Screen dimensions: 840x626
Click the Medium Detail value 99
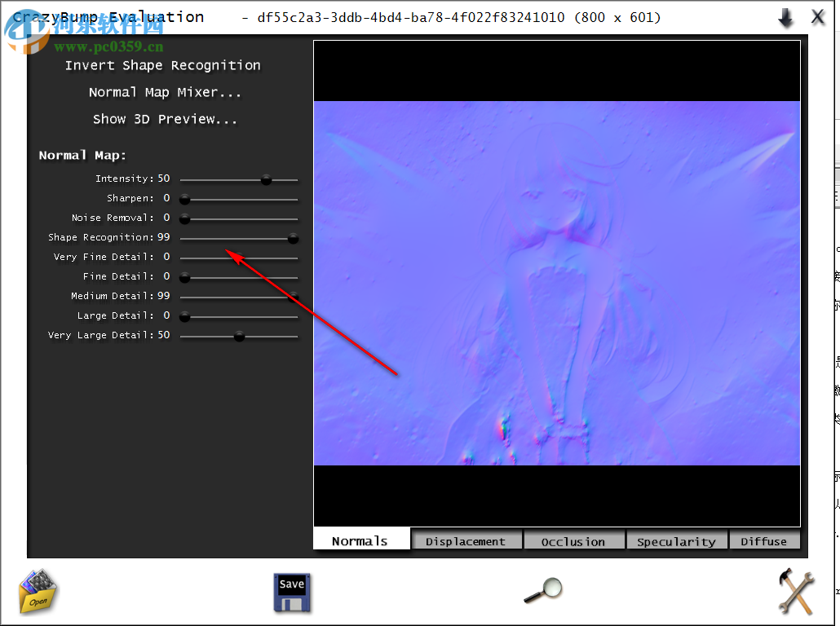[163, 296]
